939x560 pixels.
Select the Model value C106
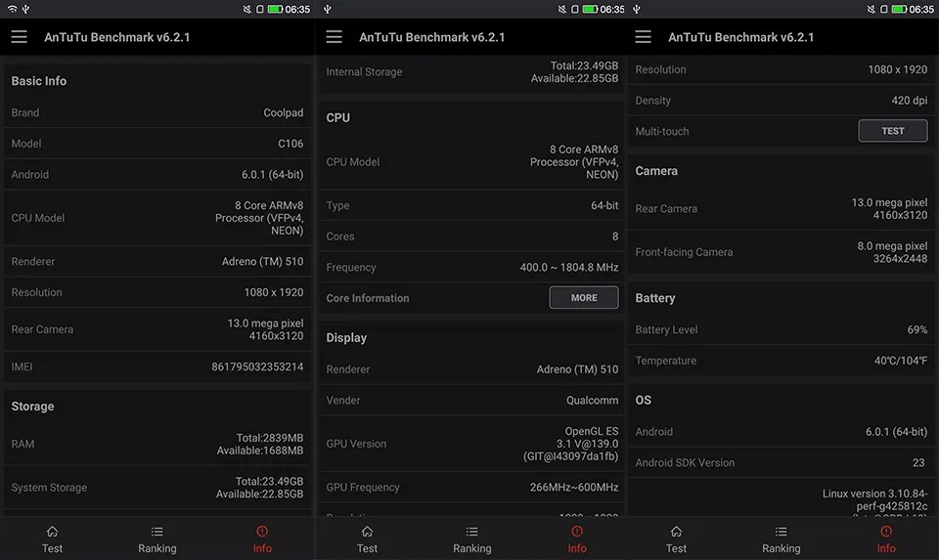(291, 144)
